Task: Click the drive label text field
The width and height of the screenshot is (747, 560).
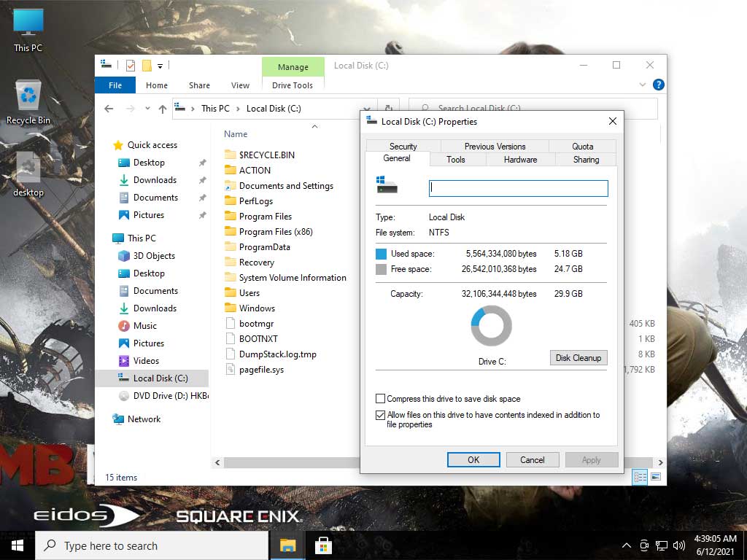Action: [519, 188]
